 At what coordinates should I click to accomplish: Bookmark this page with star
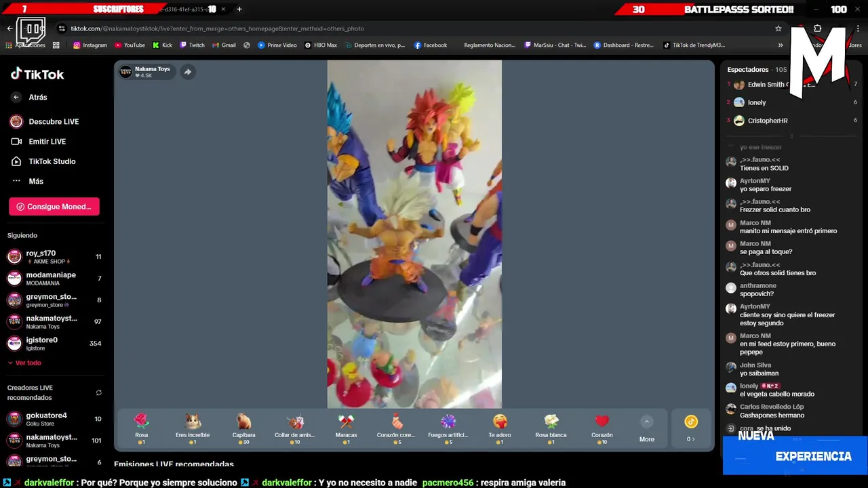(778, 28)
